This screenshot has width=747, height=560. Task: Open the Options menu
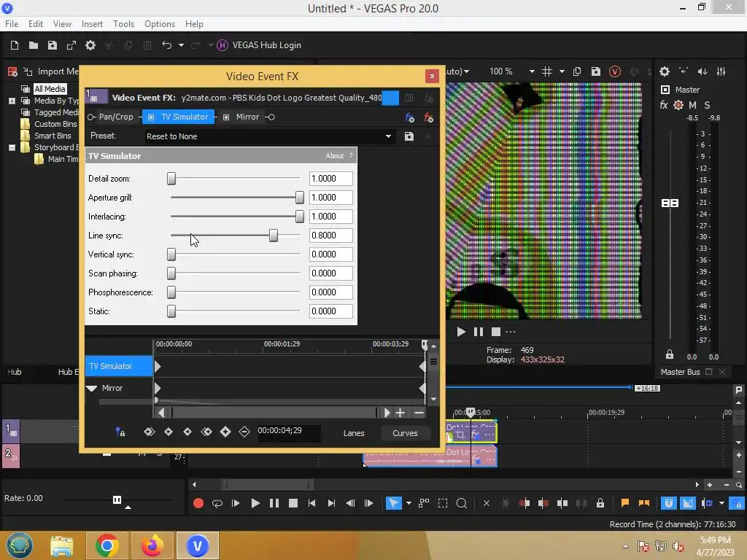tap(160, 24)
